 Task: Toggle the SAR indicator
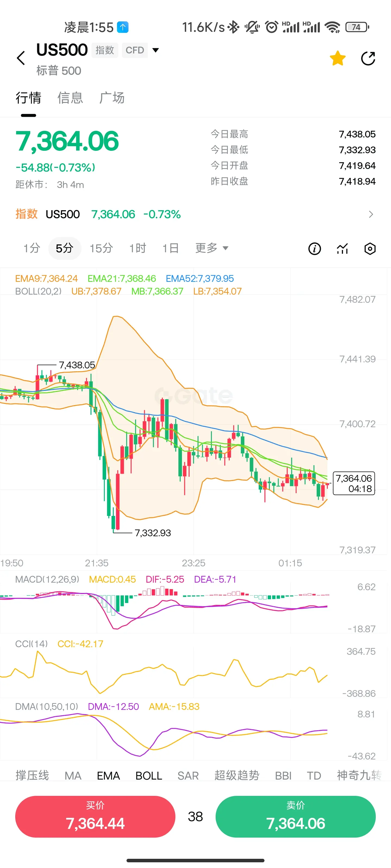(188, 775)
